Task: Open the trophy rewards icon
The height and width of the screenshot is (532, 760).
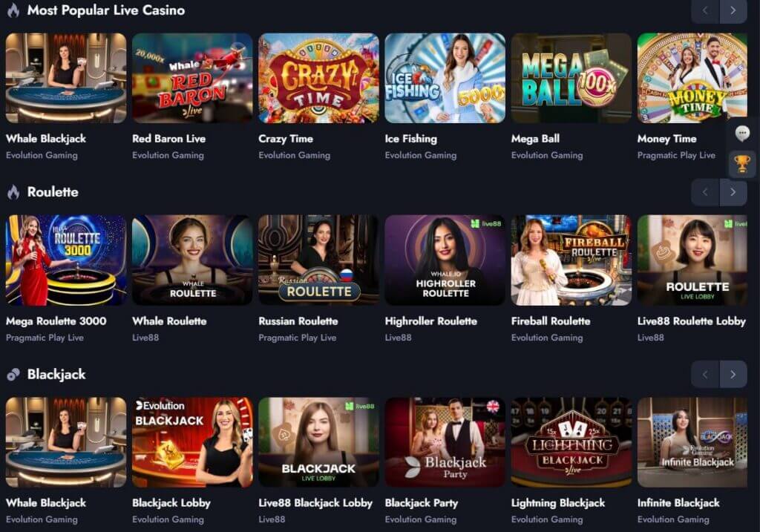Action: pyautogui.click(x=742, y=164)
